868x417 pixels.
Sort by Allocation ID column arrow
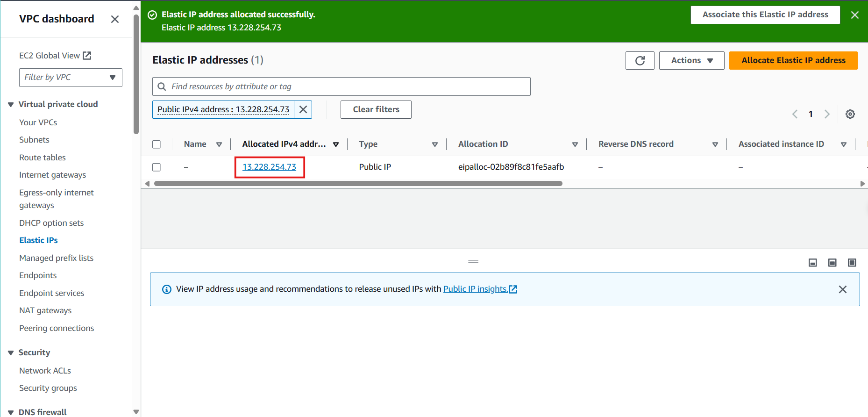[x=575, y=144]
